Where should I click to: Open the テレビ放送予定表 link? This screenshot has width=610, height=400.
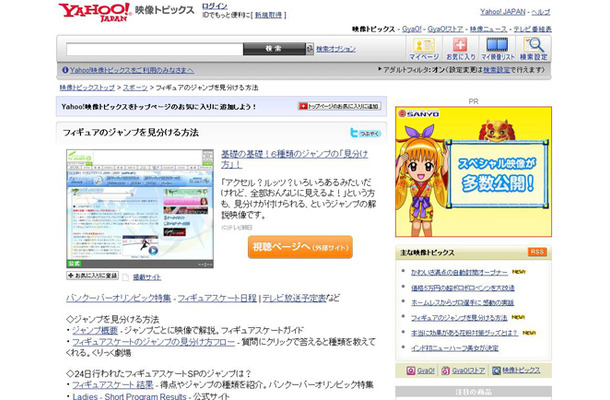294,298
